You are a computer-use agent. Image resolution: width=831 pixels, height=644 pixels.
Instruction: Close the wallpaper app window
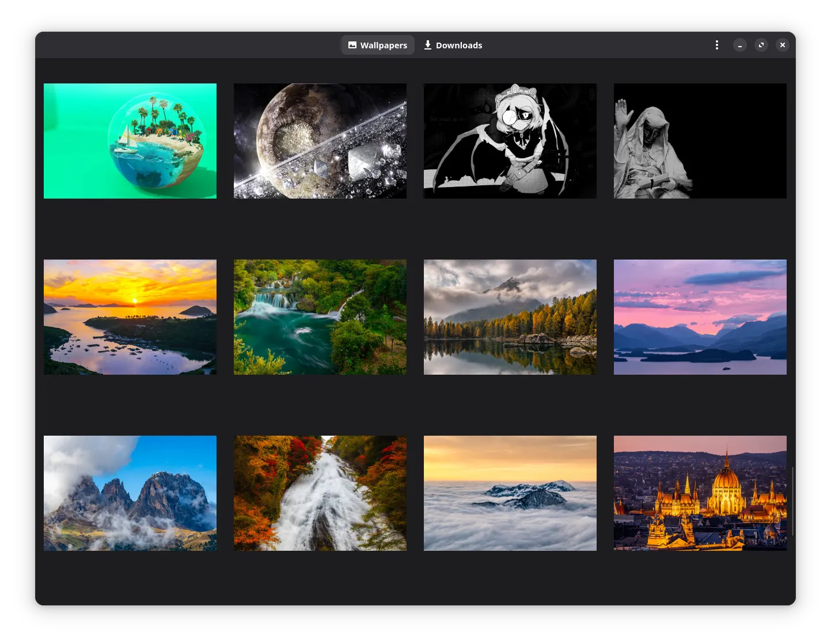tap(783, 45)
